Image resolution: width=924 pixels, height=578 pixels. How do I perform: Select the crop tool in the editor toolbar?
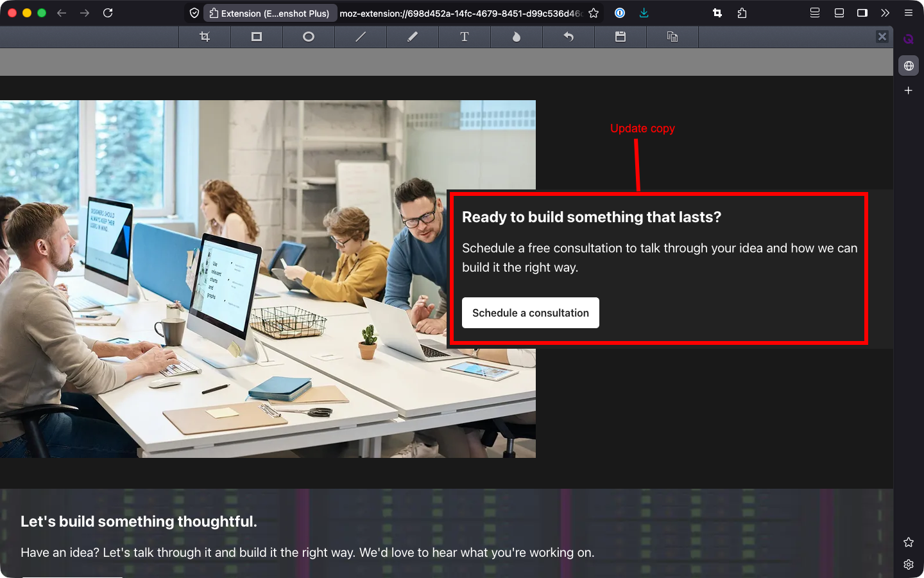205,37
